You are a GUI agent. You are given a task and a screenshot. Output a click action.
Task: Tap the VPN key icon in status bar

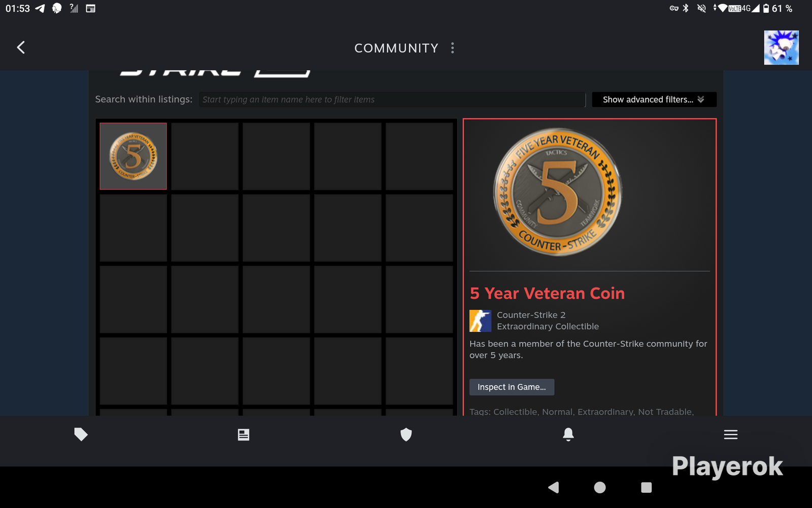(x=674, y=9)
